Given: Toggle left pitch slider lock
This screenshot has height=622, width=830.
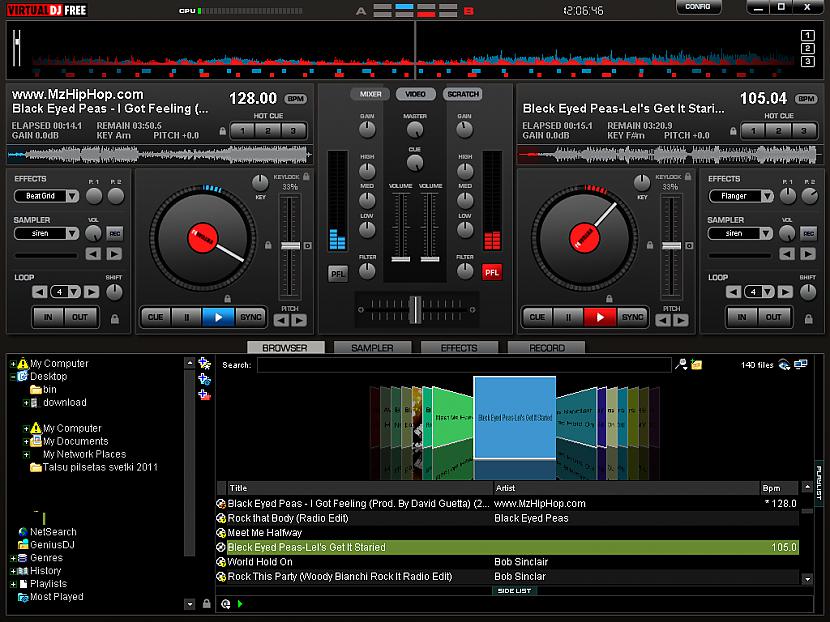Looking at the screenshot, I should tap(268, 245).
